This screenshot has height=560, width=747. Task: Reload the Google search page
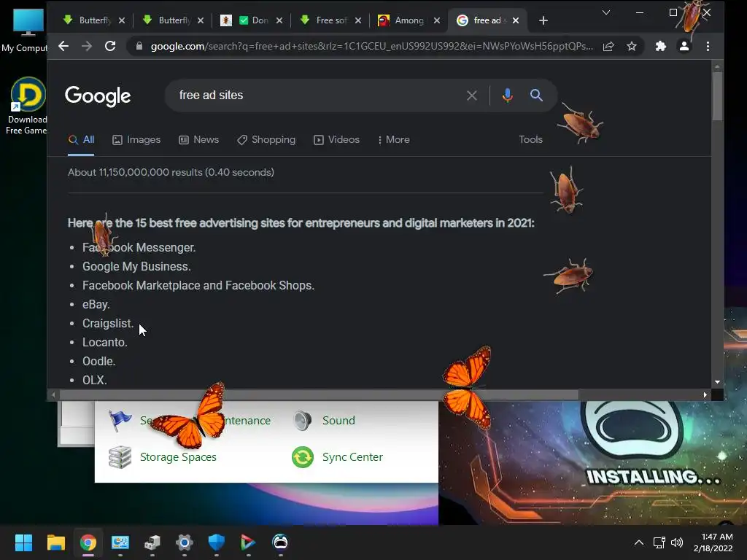(110, 46)
